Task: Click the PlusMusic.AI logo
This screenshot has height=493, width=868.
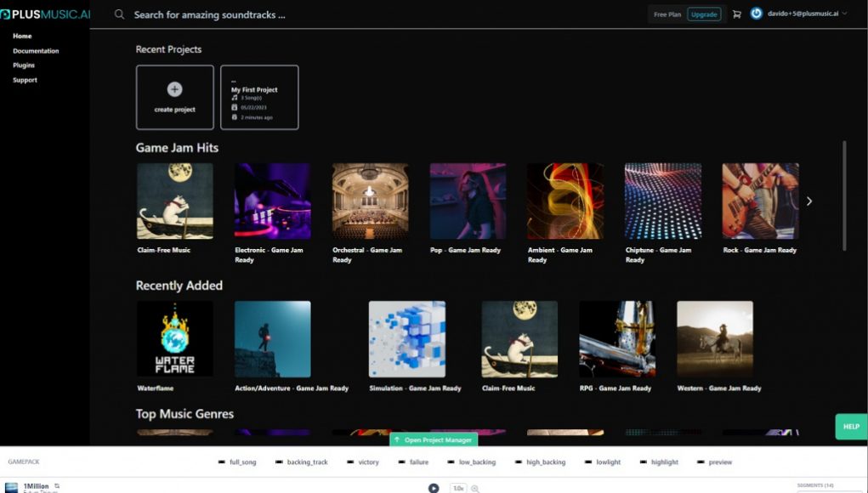Action: pos(45,14)
